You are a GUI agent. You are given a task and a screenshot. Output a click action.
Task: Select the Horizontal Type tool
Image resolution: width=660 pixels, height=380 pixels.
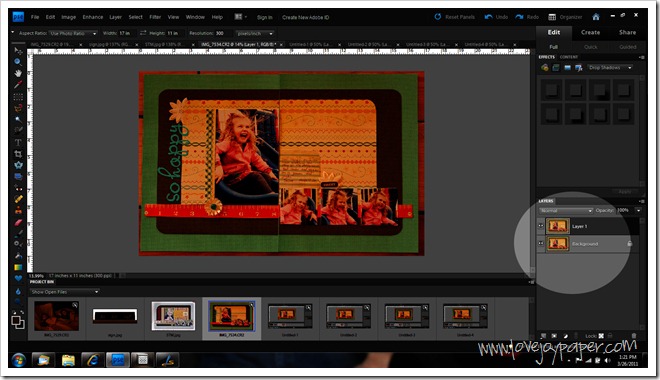click(x=18, y=142)
